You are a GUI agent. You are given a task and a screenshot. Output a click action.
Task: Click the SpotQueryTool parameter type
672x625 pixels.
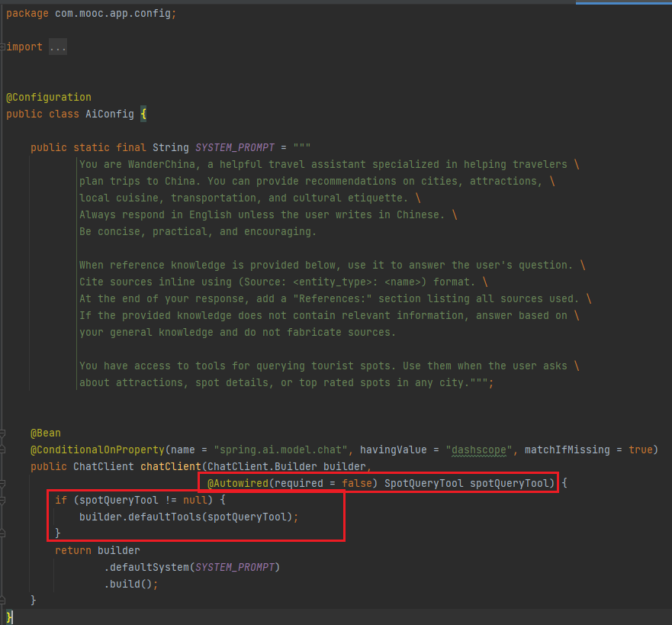point(424,483)
